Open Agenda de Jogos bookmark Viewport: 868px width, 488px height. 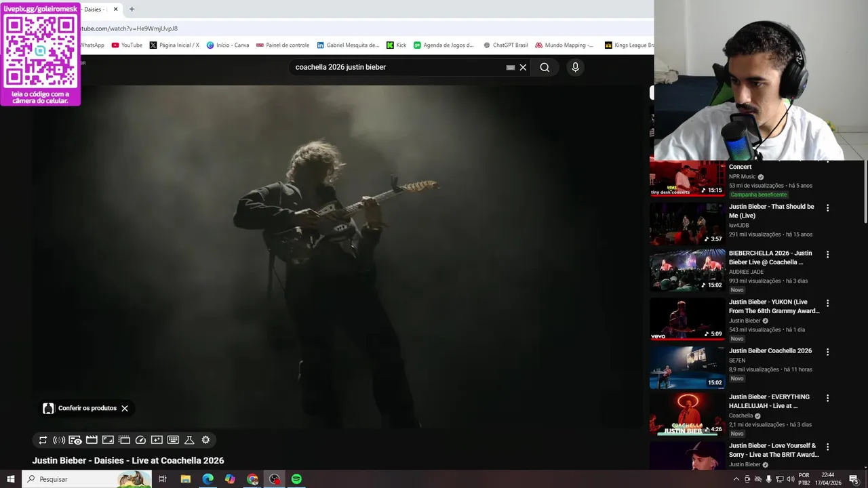[444, 45]
